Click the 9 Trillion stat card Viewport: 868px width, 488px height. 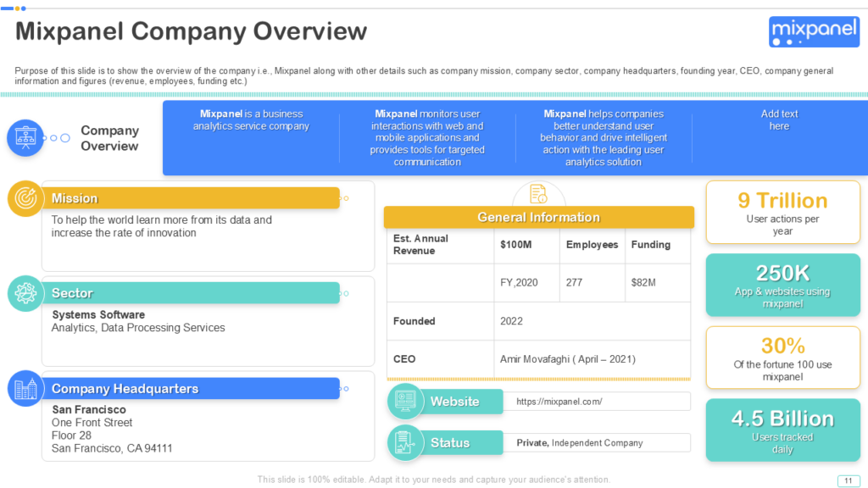point(782,213)
